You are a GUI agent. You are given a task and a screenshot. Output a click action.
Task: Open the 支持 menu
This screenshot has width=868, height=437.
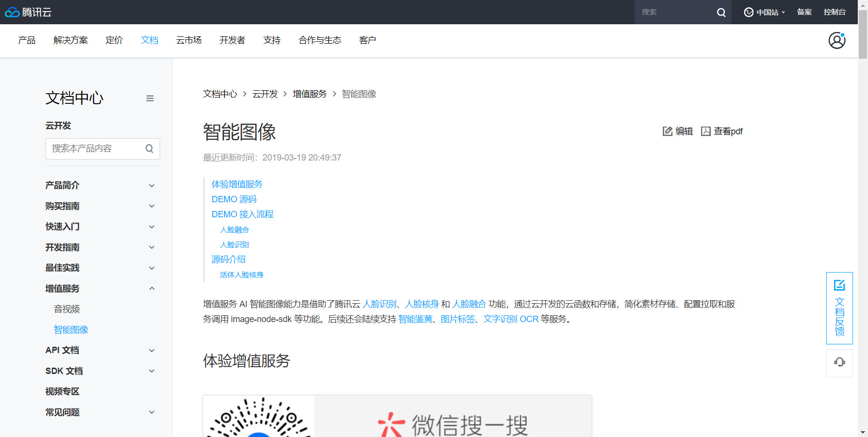[x=272, y=40]
